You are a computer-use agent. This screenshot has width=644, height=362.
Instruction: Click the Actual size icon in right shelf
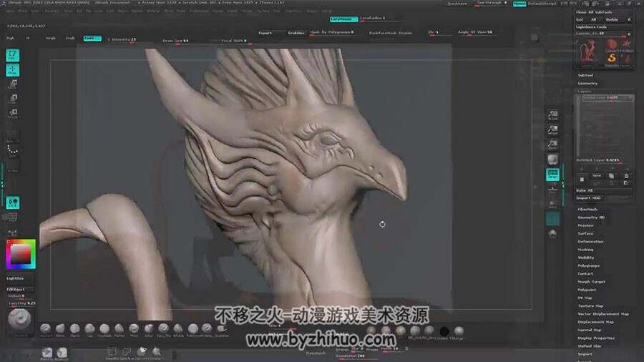point(553,115)
